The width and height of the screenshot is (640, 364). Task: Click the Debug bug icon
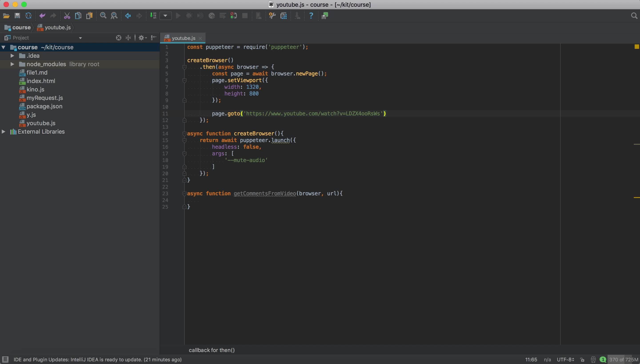(189, 16)
